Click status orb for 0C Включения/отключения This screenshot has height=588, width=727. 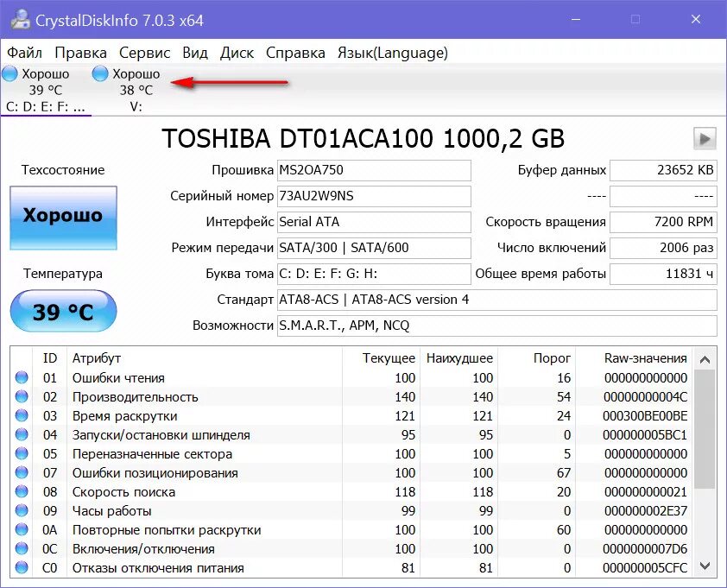tap(22, 548)
